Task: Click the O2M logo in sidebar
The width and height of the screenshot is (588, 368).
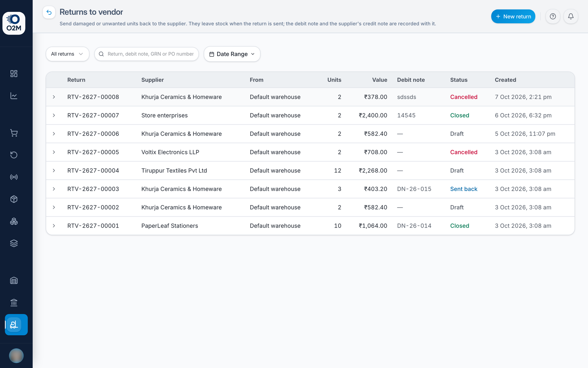Action: pos(14,23)
